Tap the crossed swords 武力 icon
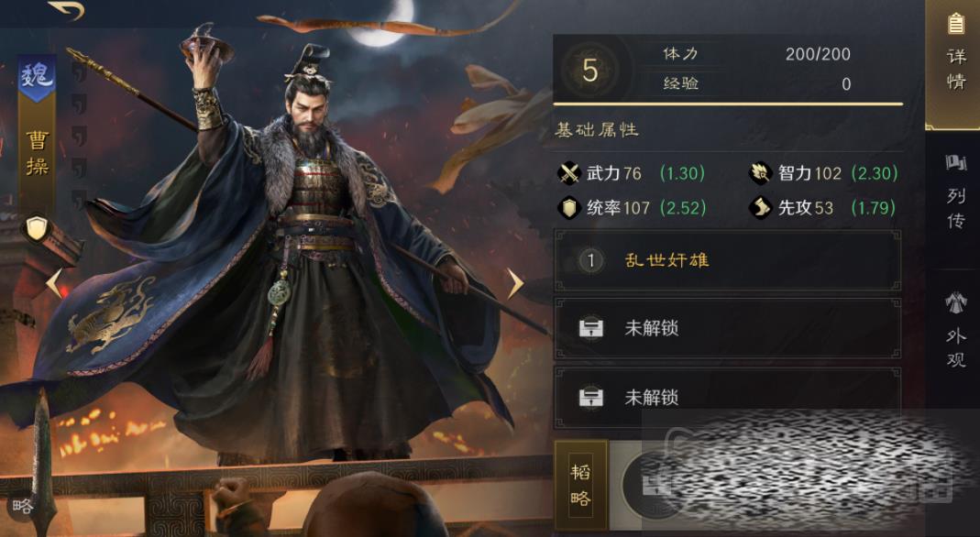This screenshot has height=537, width=980. [569, 173]
